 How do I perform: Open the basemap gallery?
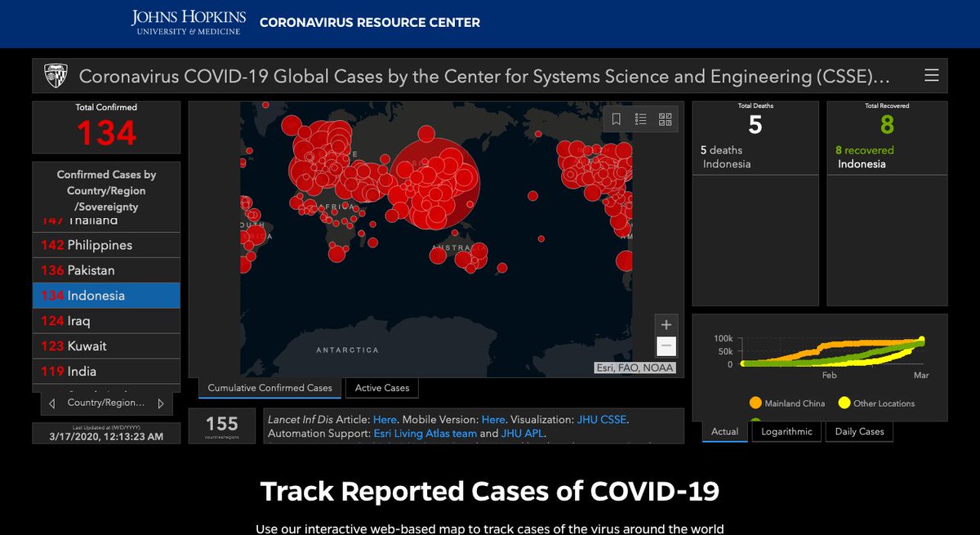tap(666, 119)
